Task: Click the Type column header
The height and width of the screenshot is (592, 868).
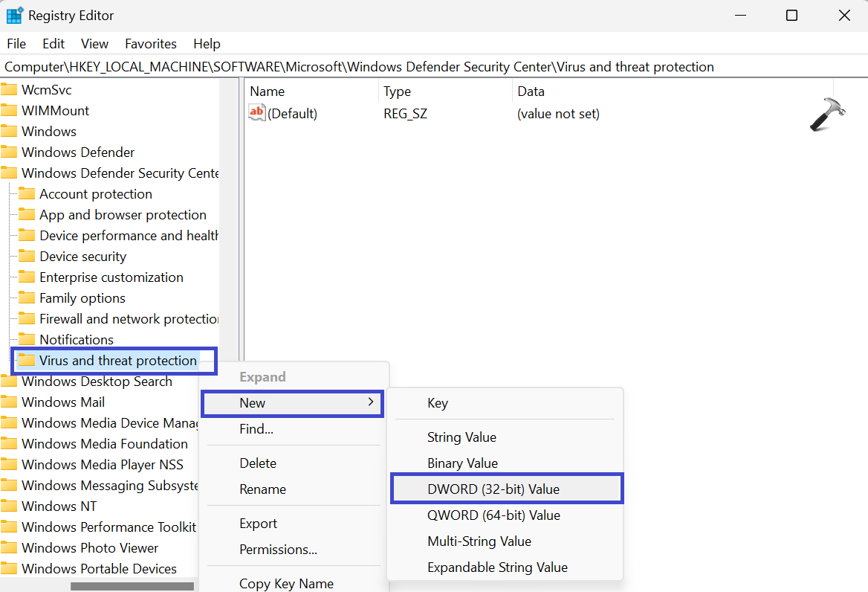Action: (398, 91)
